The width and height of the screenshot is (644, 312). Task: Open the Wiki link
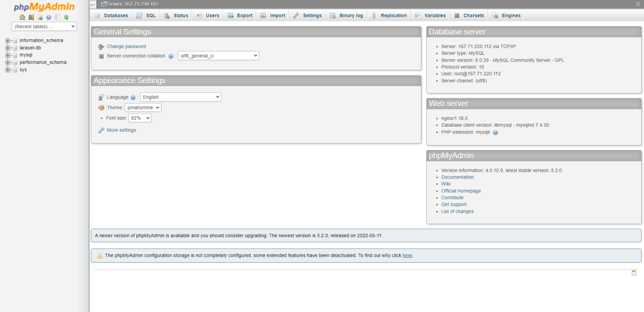pos(446,184)
